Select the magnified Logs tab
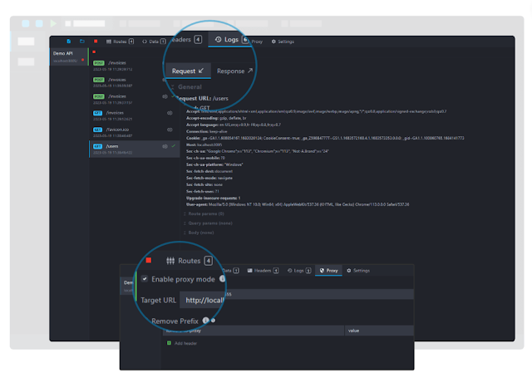The width and height of the screenshot is (532, 392). pyautogui.click(x=231, y=40)
